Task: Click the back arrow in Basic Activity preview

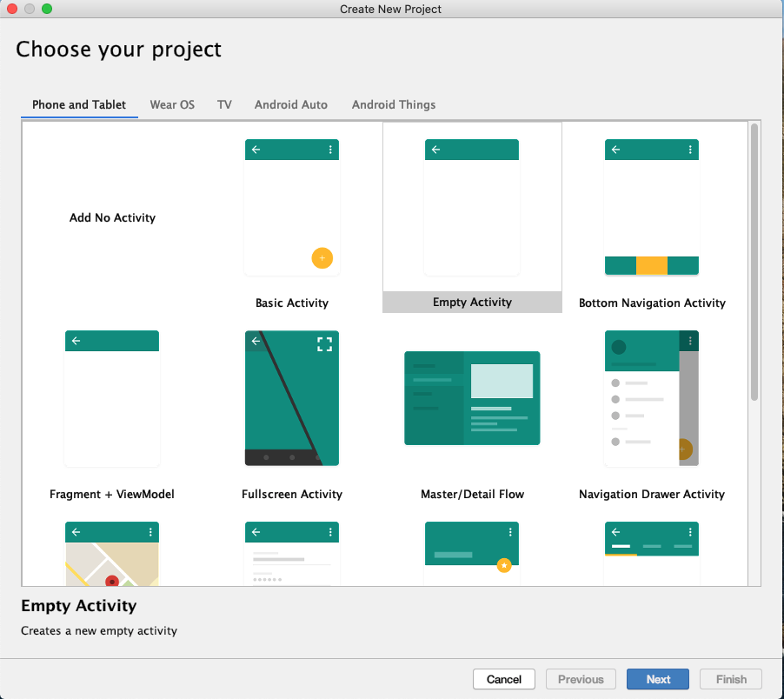Action: coord(256,150)
